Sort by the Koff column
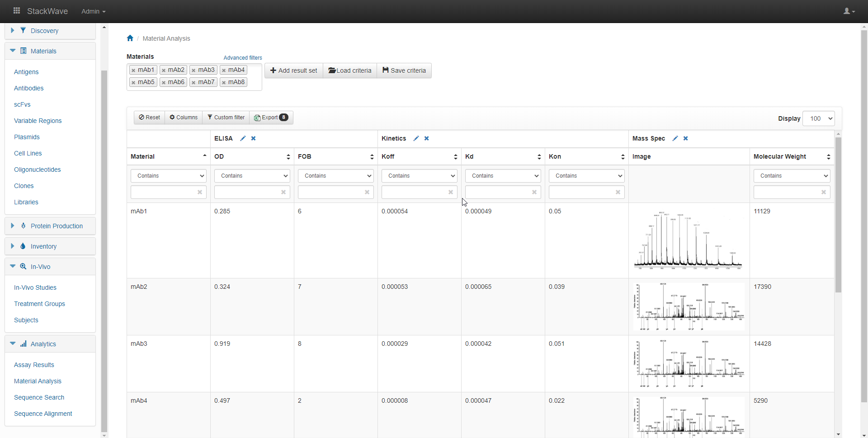This screenshot has height=438, width=868. 455,157
